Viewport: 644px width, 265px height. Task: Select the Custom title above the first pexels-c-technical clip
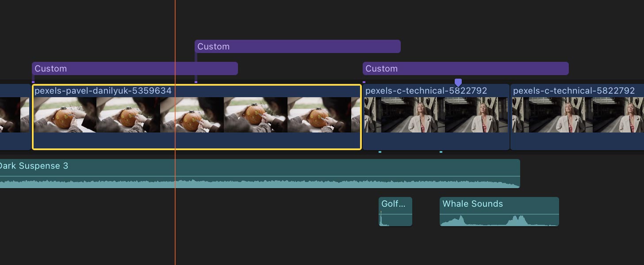coord(465,68)
